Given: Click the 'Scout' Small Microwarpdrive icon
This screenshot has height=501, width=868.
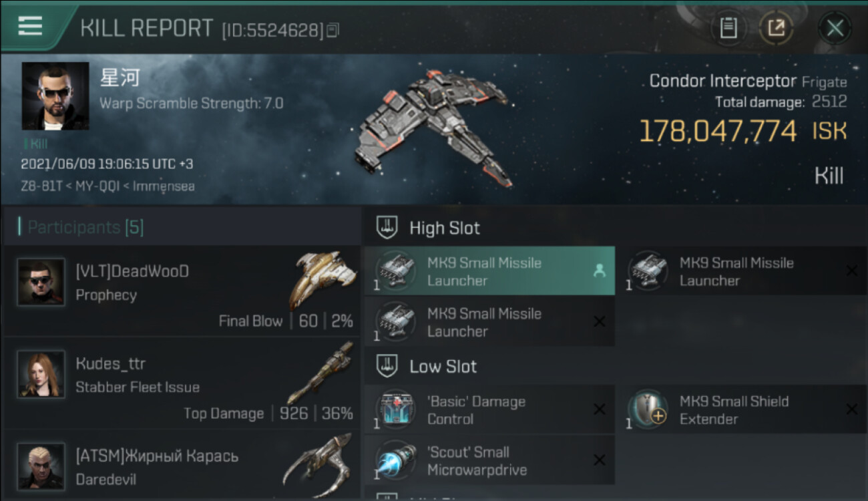Looking at the screenshot, I should 395,460.
